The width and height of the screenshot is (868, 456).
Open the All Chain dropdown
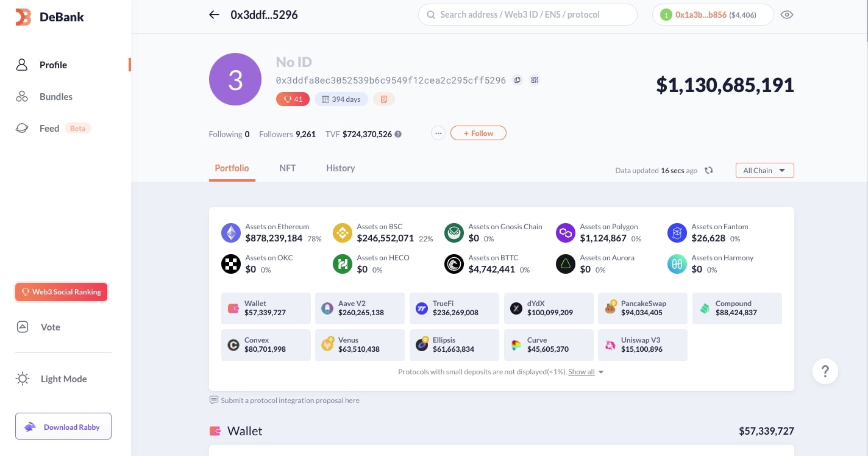tap(764, 171)
